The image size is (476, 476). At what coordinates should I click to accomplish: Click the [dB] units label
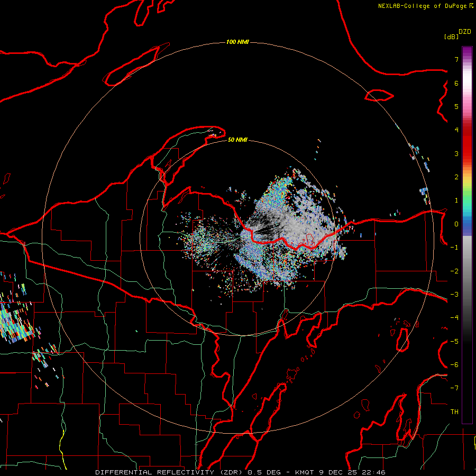(451, 36)
